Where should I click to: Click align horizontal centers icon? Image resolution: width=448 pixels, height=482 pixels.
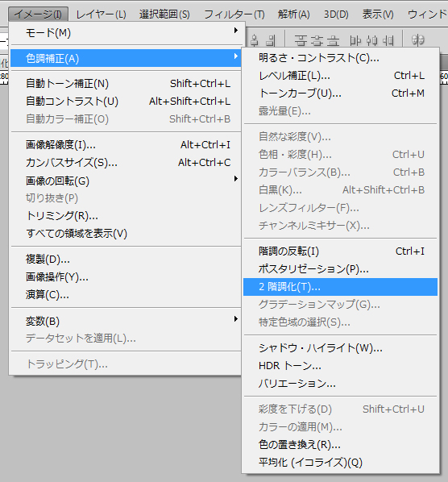click(255, 40)
